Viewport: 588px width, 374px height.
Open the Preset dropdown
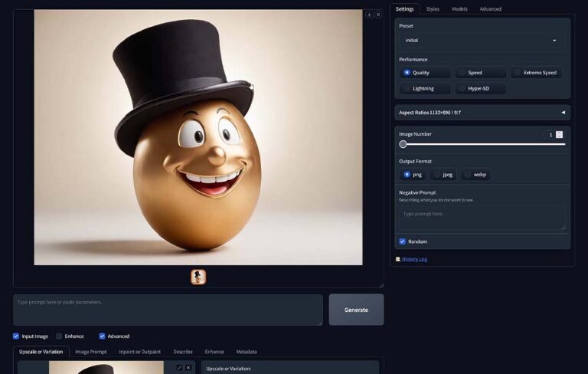[x=482, y=40]
